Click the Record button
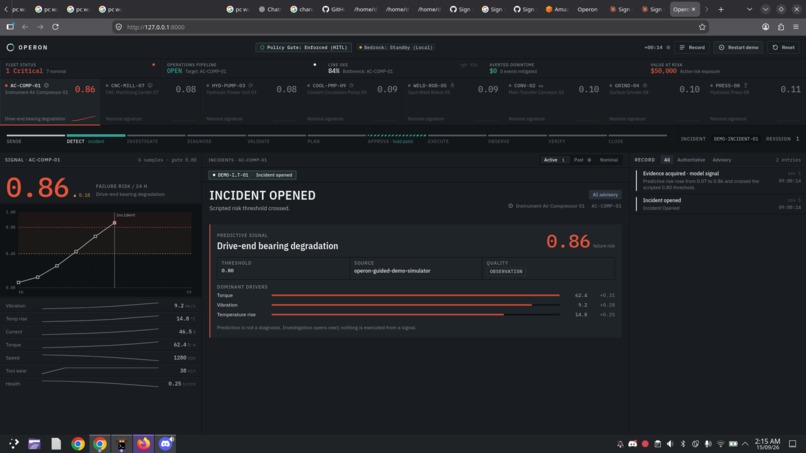The height and width of the screenshot is (453, 806). point(692,47)
